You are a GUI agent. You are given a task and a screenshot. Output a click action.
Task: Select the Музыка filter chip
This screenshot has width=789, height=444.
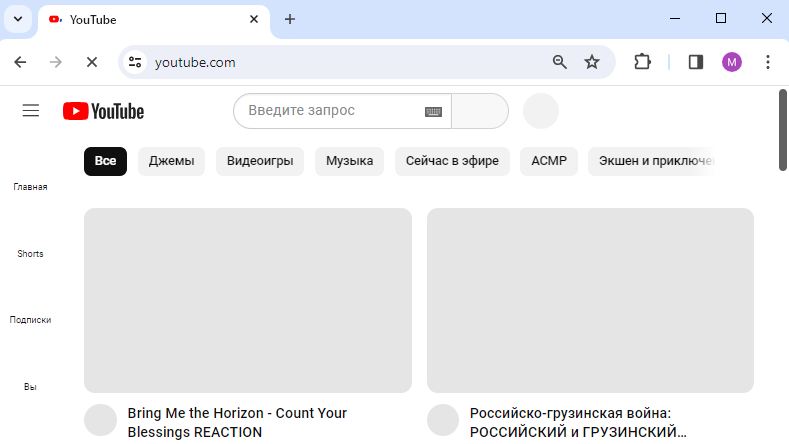[350, 161]
